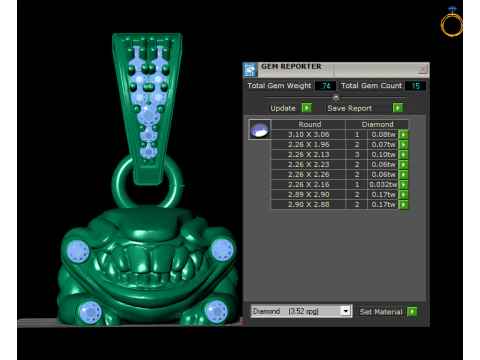Select the 2.26 X 2.23 size cell
This screenshot has height=360, width=480.
308,164
